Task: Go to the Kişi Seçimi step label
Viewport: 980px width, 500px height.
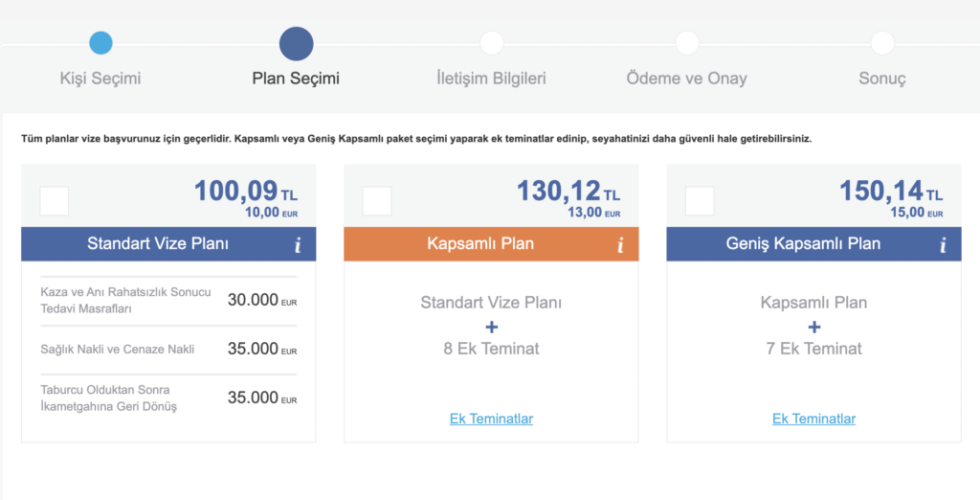Action: 100,79
